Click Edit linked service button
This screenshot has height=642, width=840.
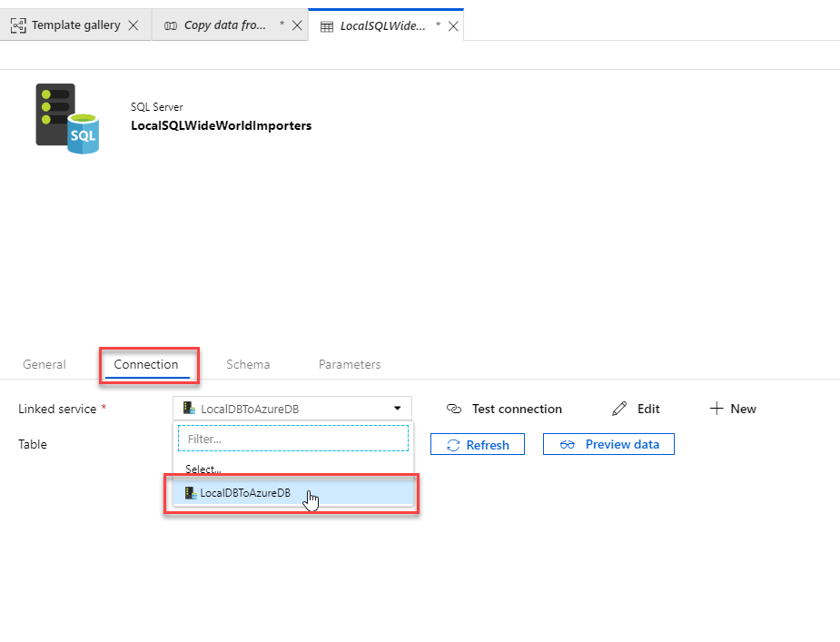(636, 409)
